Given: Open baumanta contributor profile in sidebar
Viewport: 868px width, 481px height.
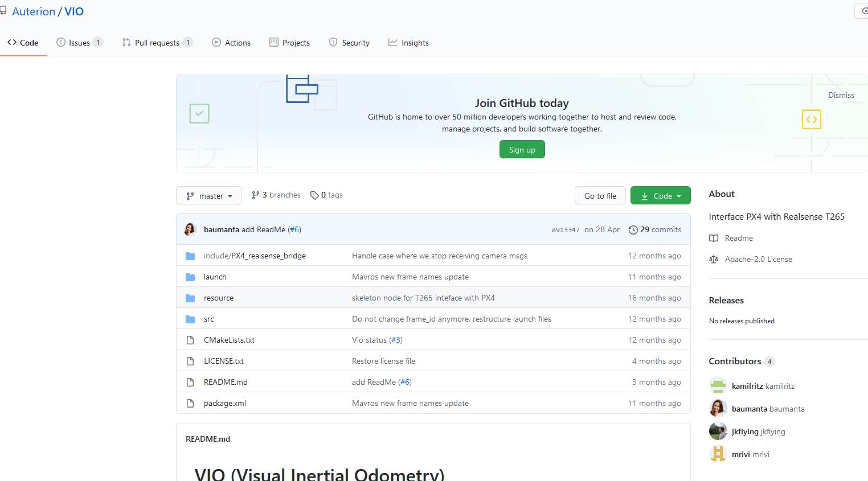Looking at the screenshot, I should (x=768, y=409).
